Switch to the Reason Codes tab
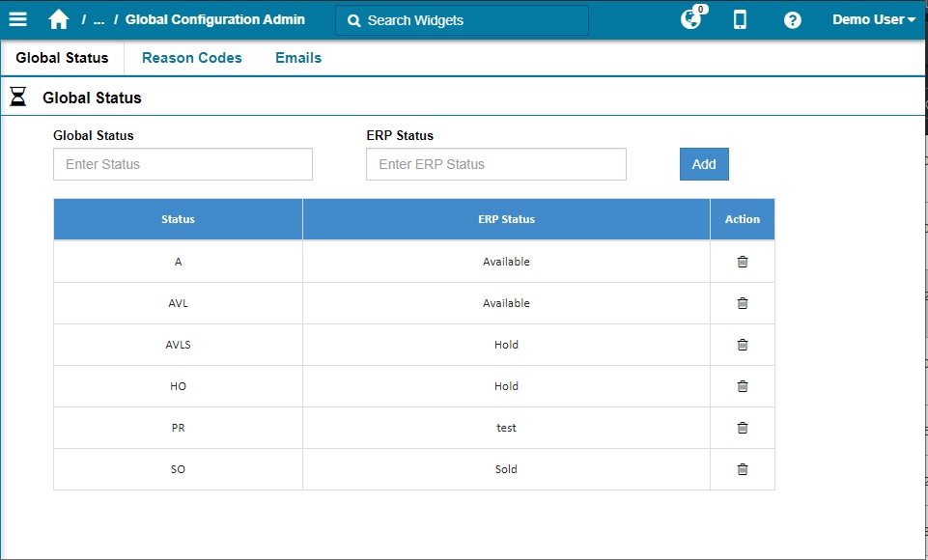The image size is (928, 560). pyautogui.click(x=191, y=58)
